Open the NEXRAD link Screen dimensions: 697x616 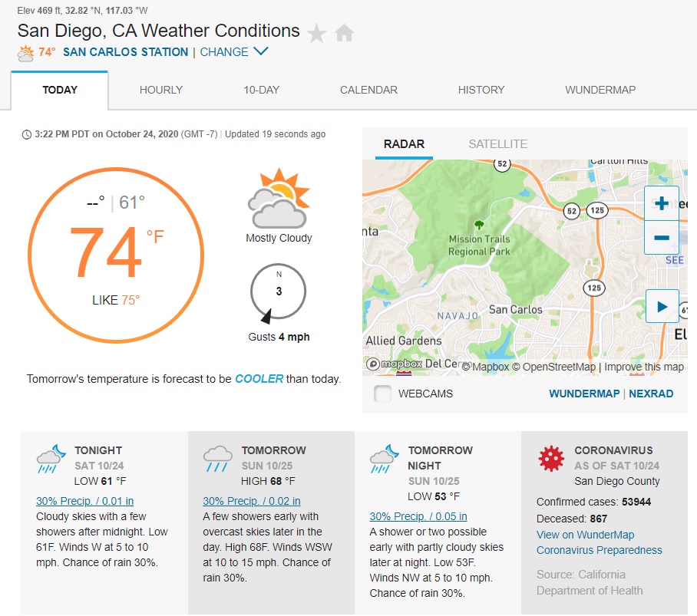coord(651,394)
